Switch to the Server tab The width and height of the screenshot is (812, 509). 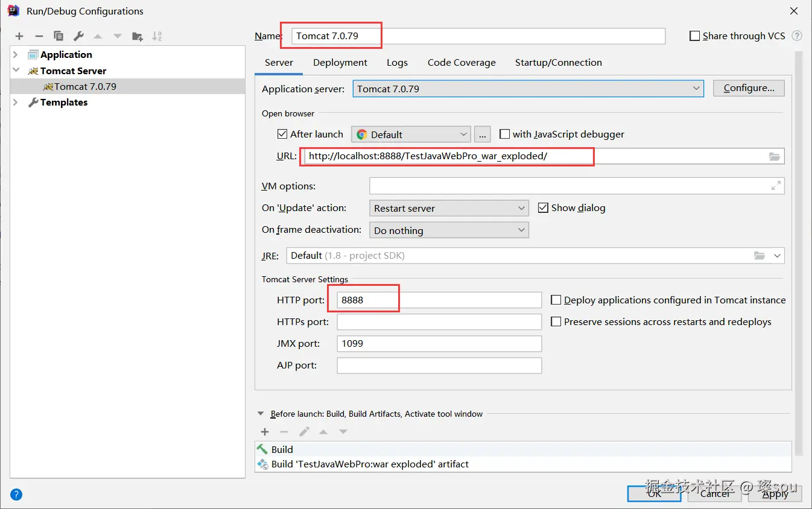tap(279, 63)
